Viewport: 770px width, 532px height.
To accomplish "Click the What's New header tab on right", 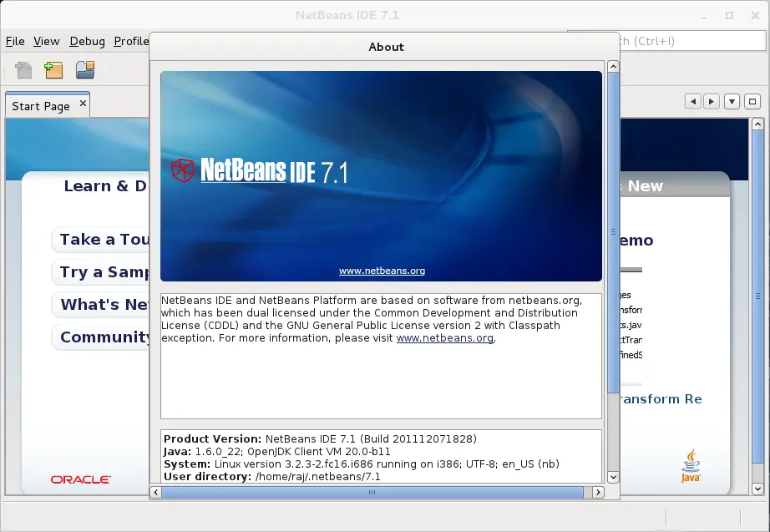I will 675,185.
